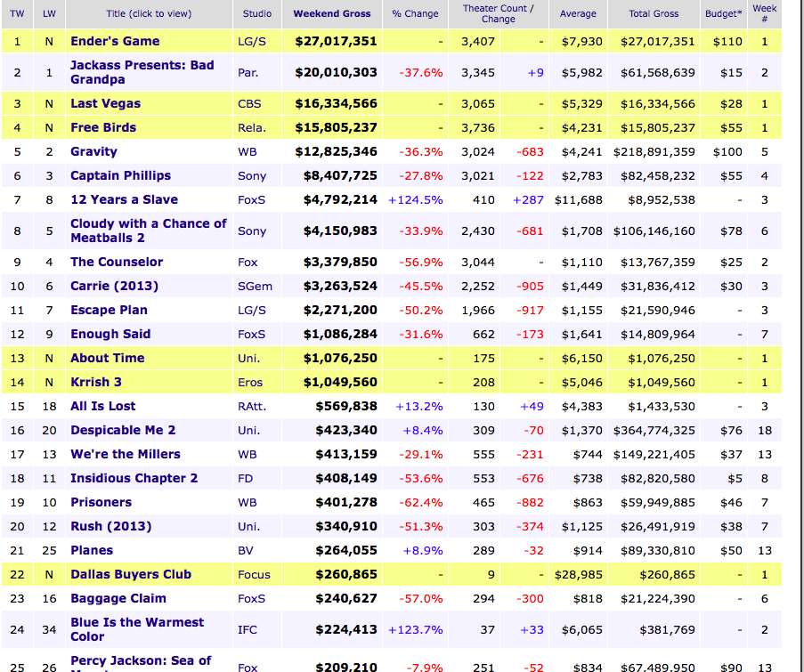Sort by TW column header
804x672 pixels.
tap(17, 14)
